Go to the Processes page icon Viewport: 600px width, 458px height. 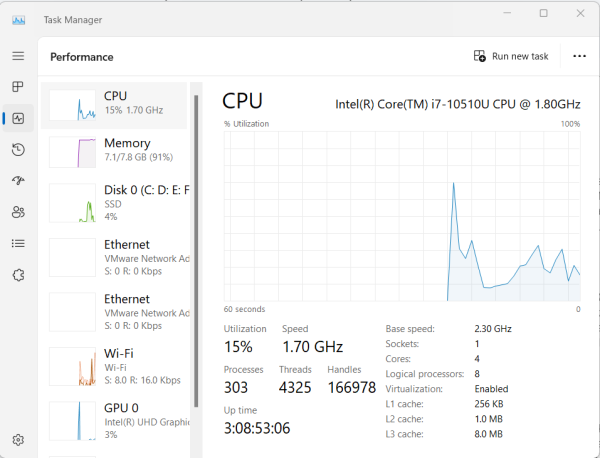pyautogui.click(x=18, y=87)
